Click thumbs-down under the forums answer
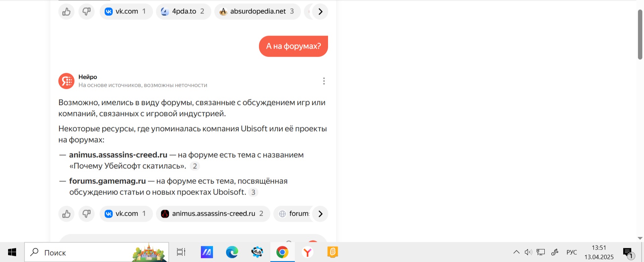 pos(87,214)
